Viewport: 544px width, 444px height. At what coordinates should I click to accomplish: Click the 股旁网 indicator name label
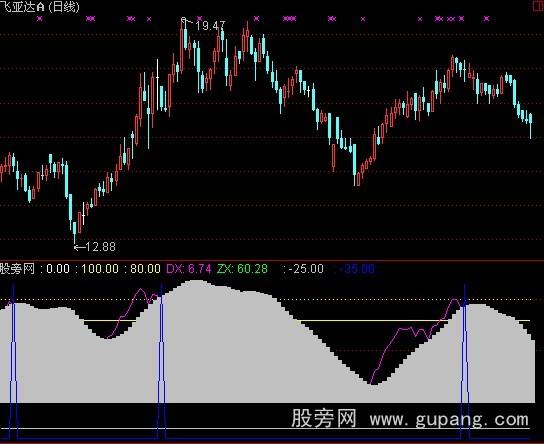point(17,268)
